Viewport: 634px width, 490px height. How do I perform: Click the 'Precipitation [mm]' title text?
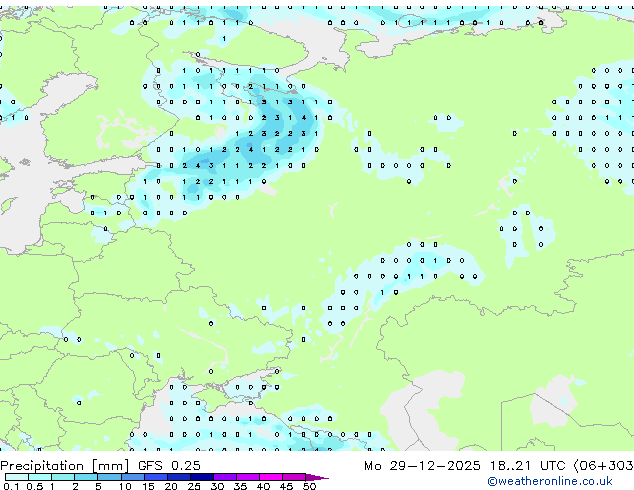click(x=64, y=466)
